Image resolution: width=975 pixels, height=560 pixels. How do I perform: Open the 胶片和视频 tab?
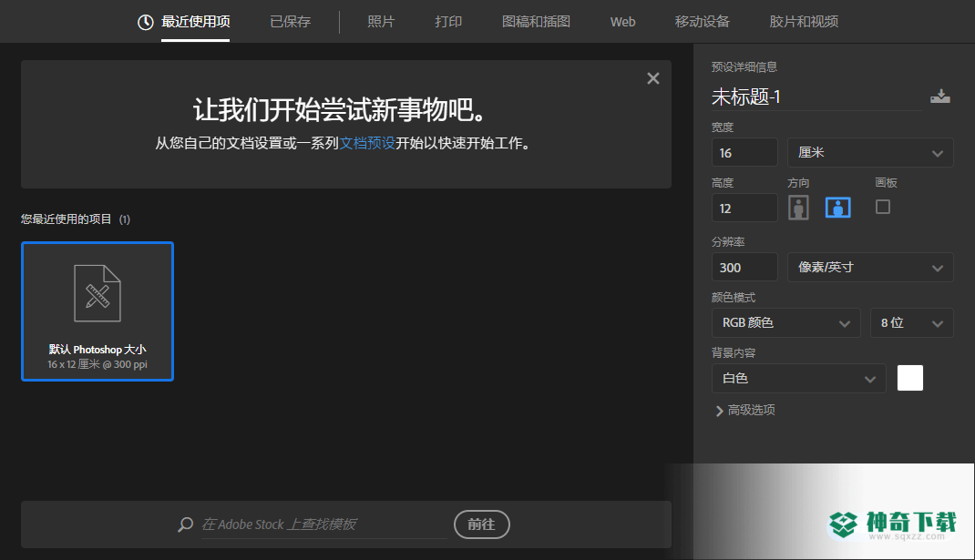pos(804,22)
